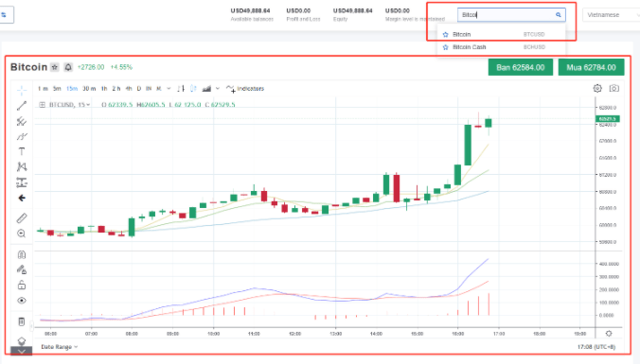Take a chart snapshot with camera icon

(x=613, y=88)
